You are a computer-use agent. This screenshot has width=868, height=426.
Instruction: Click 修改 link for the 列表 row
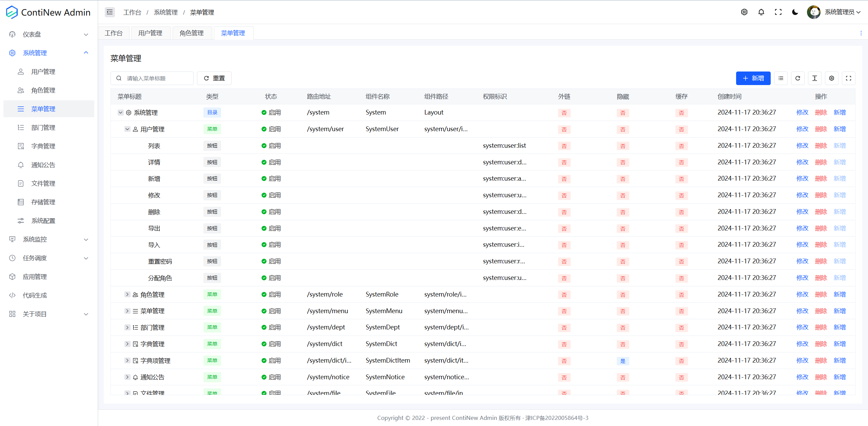[x=802, y=146]
